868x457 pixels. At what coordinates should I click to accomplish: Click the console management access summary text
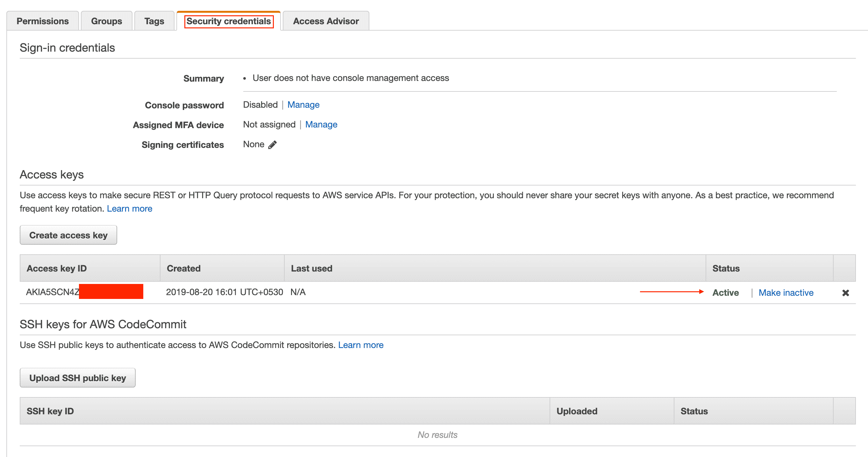(x=351, y=78)
